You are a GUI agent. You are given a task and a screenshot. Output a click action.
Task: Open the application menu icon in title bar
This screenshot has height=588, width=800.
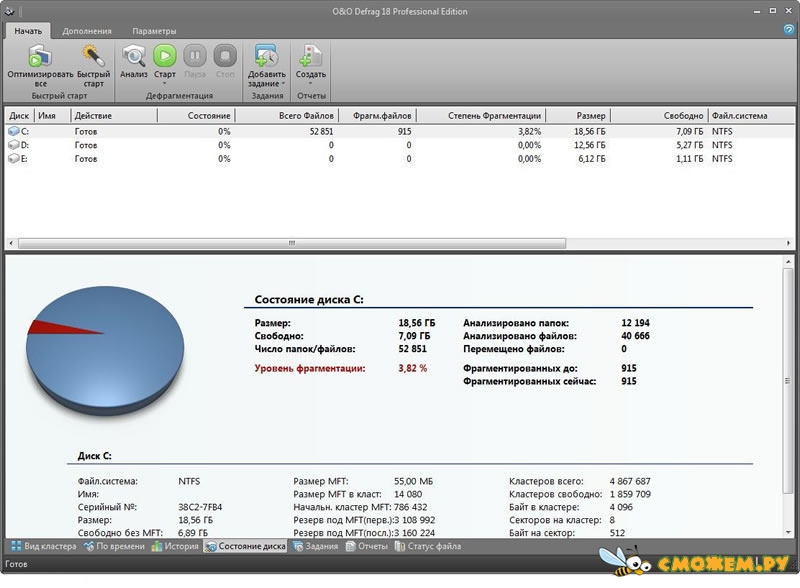pos(9,11)
